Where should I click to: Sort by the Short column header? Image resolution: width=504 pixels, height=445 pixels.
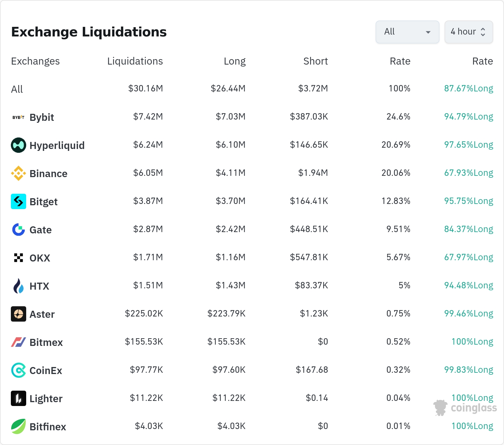[315, 61]
